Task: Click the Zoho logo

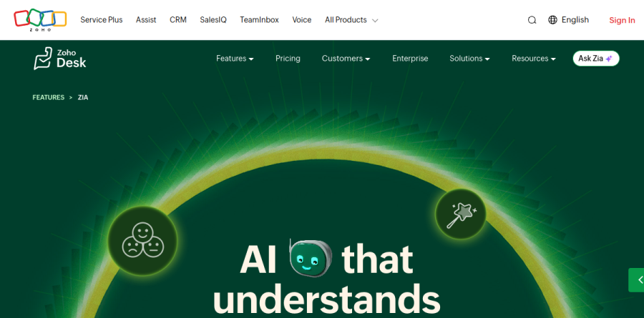Action: 40,20
